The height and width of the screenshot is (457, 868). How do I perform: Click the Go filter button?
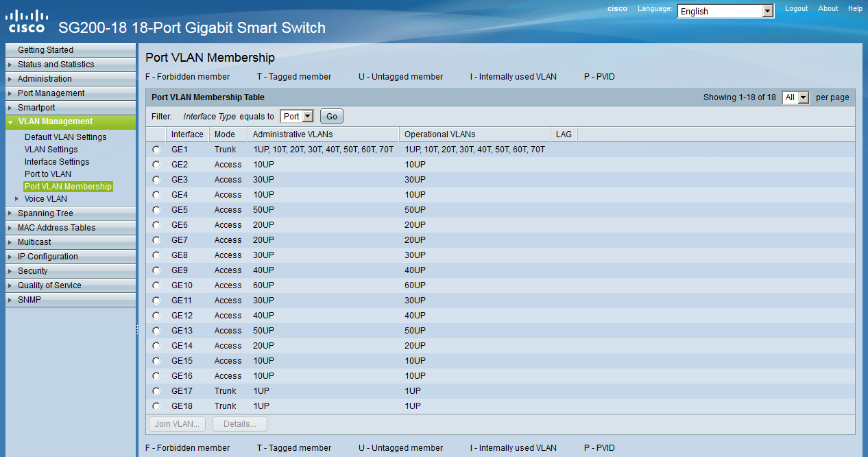tap(331, 117)
